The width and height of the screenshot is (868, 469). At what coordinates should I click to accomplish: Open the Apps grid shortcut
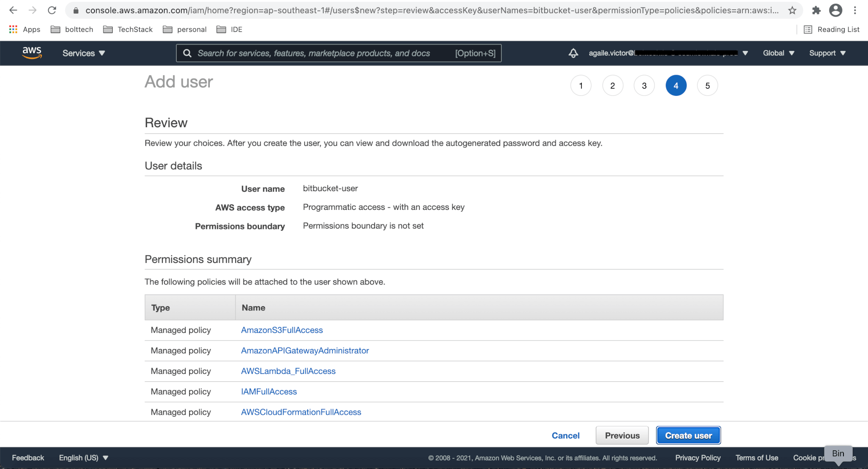[25, 29]
